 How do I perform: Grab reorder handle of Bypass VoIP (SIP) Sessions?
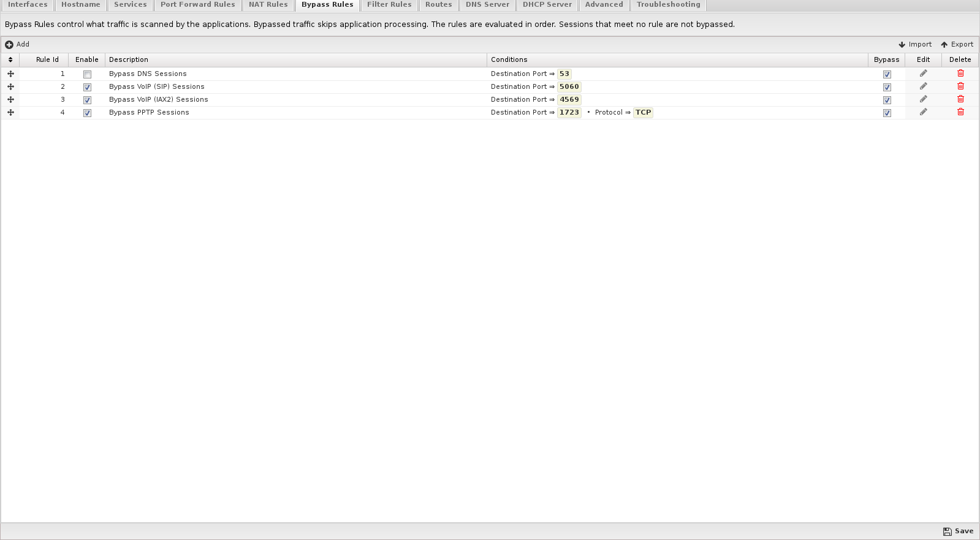(10, 86)
